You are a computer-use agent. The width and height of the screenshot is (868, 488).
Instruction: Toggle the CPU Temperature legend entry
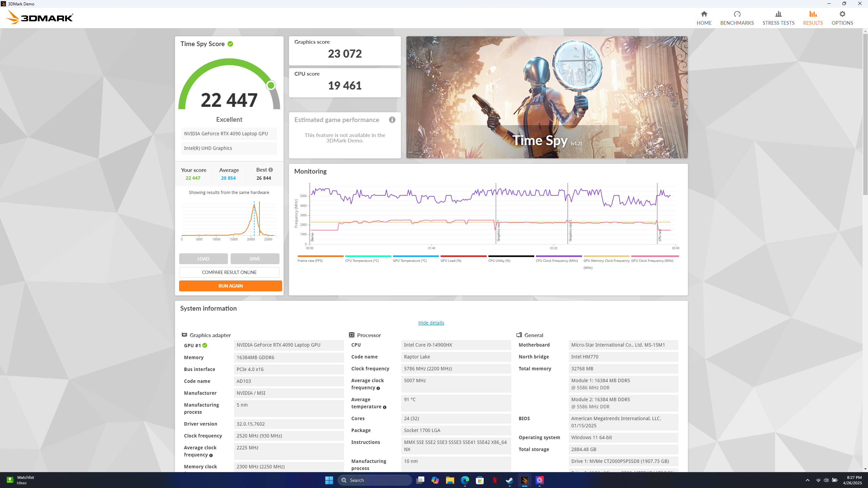361,260
